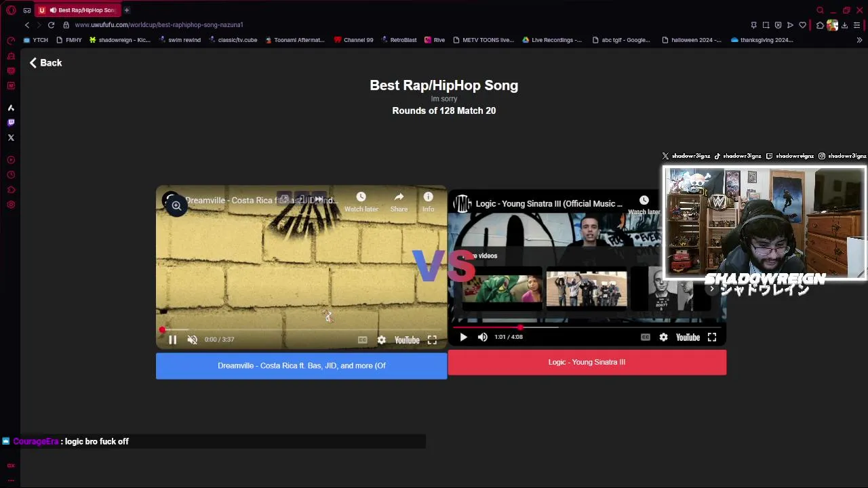Image resolution: width=868 pixels, height=488 pixels.
Task: Open the YTCH bookmark
Action: click(36, 40)
